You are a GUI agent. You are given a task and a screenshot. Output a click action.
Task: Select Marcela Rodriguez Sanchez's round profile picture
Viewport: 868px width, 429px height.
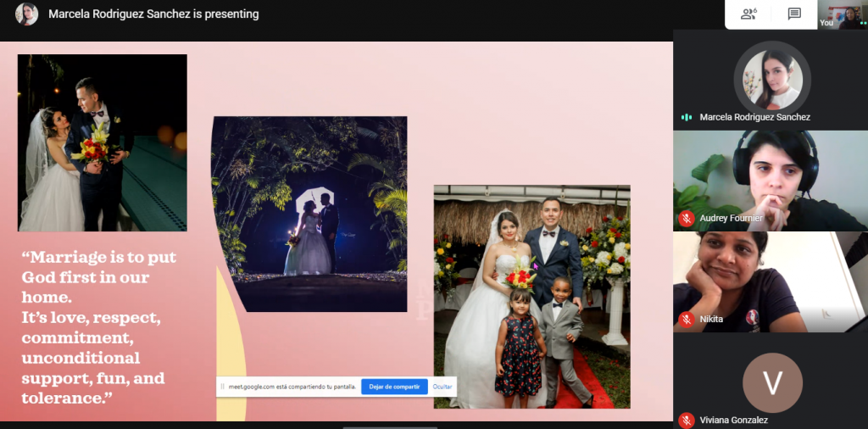pos(771,81)
